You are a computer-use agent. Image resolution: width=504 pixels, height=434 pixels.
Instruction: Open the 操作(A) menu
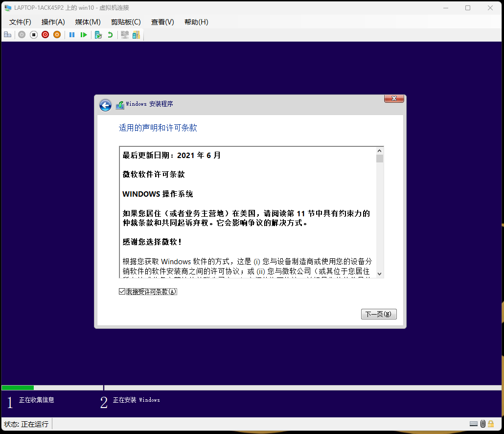pos(53,22)
